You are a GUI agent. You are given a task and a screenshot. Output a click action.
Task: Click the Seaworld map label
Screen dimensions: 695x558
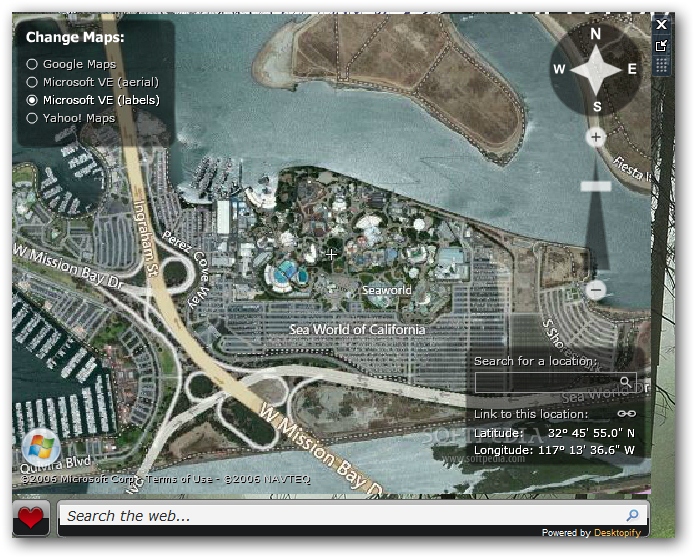coord(387,290)
